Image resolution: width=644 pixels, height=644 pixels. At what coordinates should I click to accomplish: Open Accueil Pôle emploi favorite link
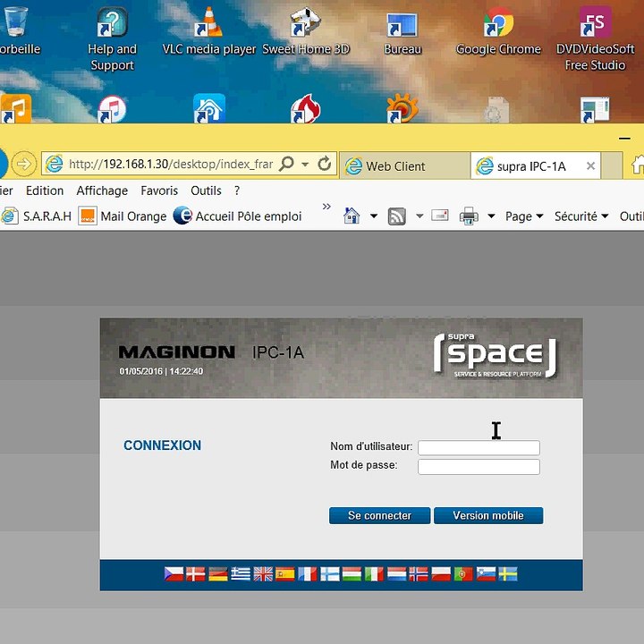click(x=237, y=216)
